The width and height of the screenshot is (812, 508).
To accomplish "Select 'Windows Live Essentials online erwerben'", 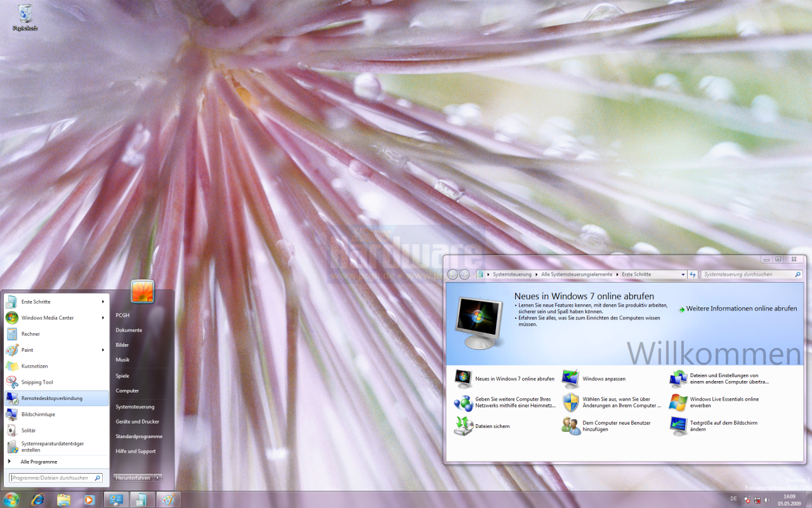I will [714, 402].
